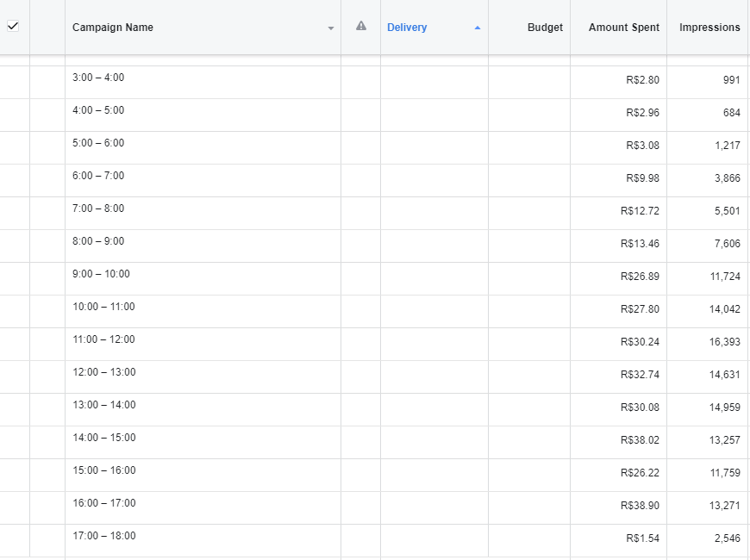The height and width of the screenshot is (560, 750).
Task: Select the 17:00 – 18:00 row
Action: [103, 536]
